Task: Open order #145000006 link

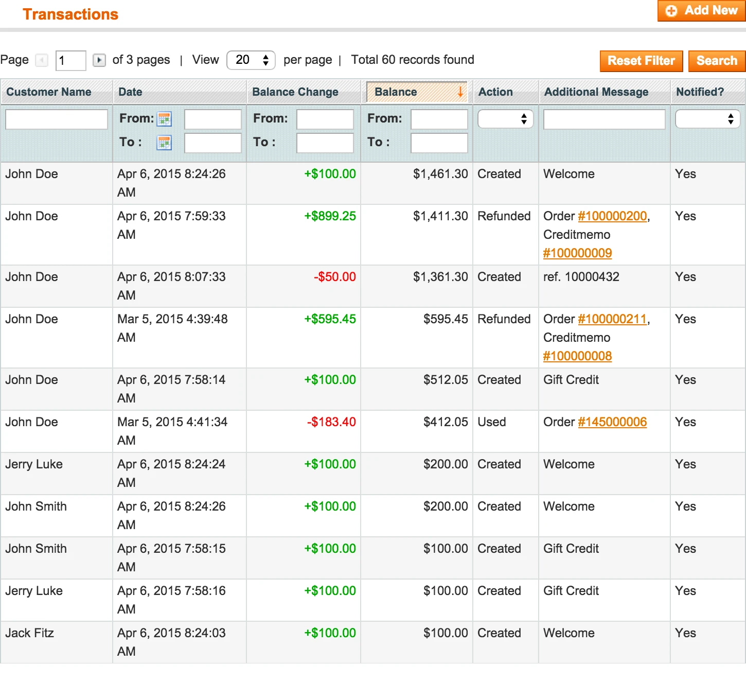Action: tap(612, 422)
